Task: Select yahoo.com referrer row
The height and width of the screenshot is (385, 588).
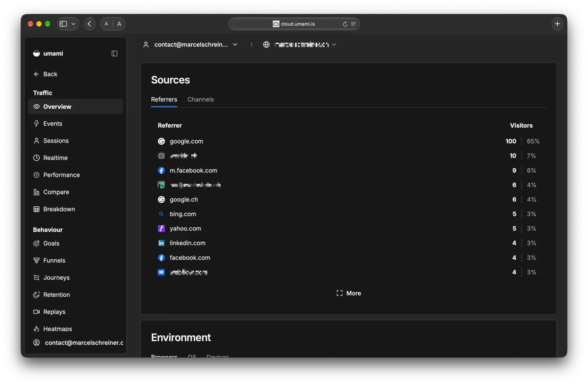Action: tap(348, 229)
